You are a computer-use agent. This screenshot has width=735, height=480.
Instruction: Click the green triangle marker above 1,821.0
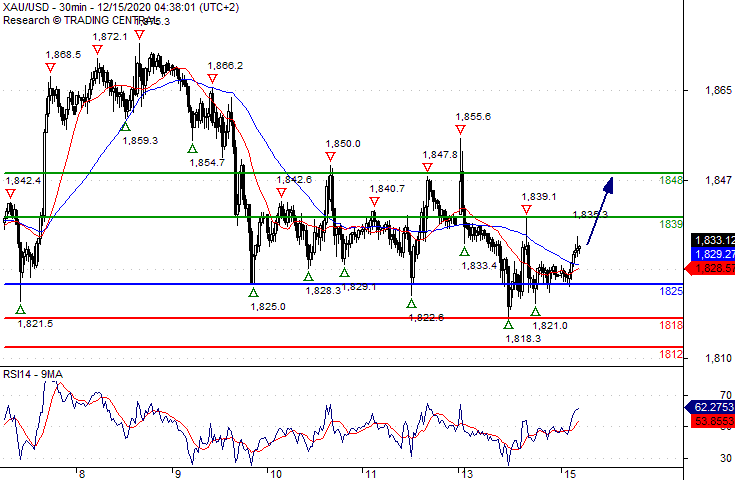[536, 311]
